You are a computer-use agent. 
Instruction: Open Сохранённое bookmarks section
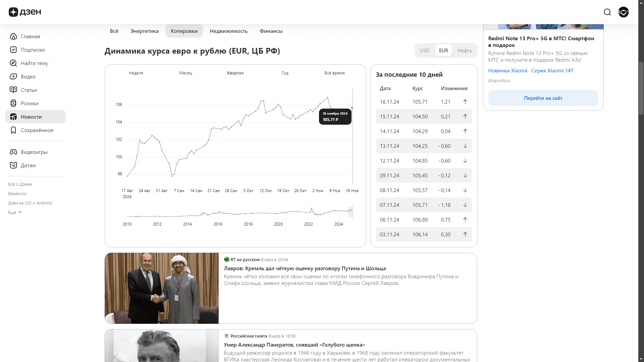(x=37, y=130)
